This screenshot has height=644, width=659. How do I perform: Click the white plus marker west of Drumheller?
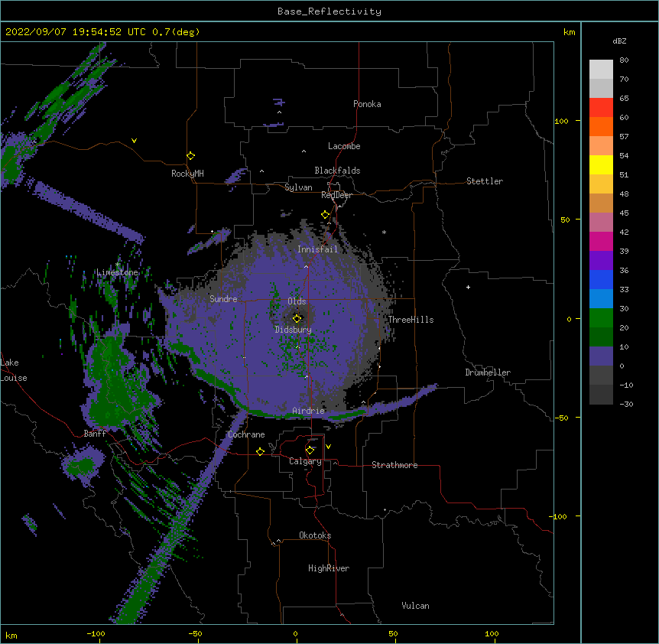pyautogui.click(x=468, y=287)
